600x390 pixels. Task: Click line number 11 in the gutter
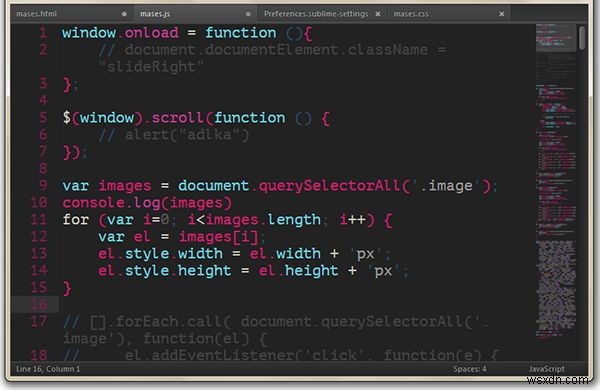[39, 219]
